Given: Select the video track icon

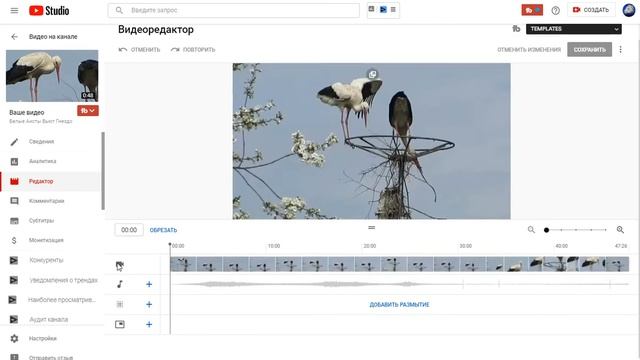Looking at the screenshot, I should point(120,265).
